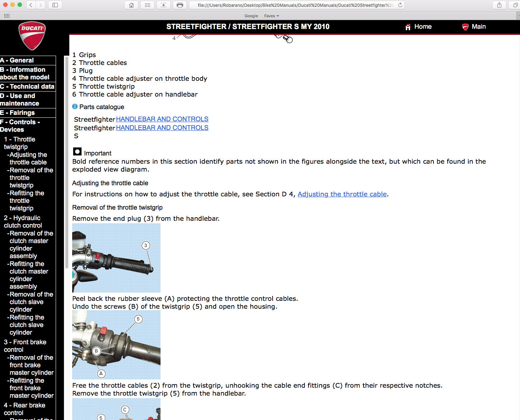Screen dimensions: 520x420
Task: Click parts list entry 1 Grips
Action: click(x=84, y=55)
